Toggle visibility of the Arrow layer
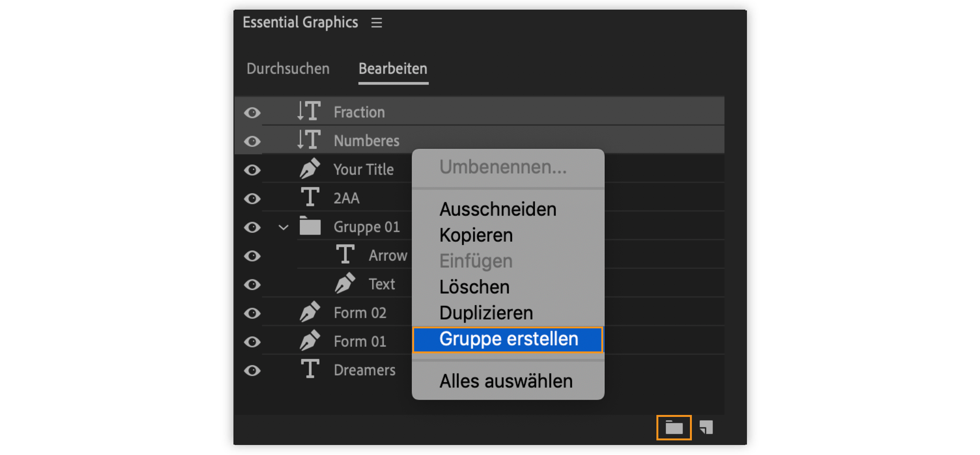Image resolution: width=980 pixels, height=455 pixels. (x=252, y=255)
